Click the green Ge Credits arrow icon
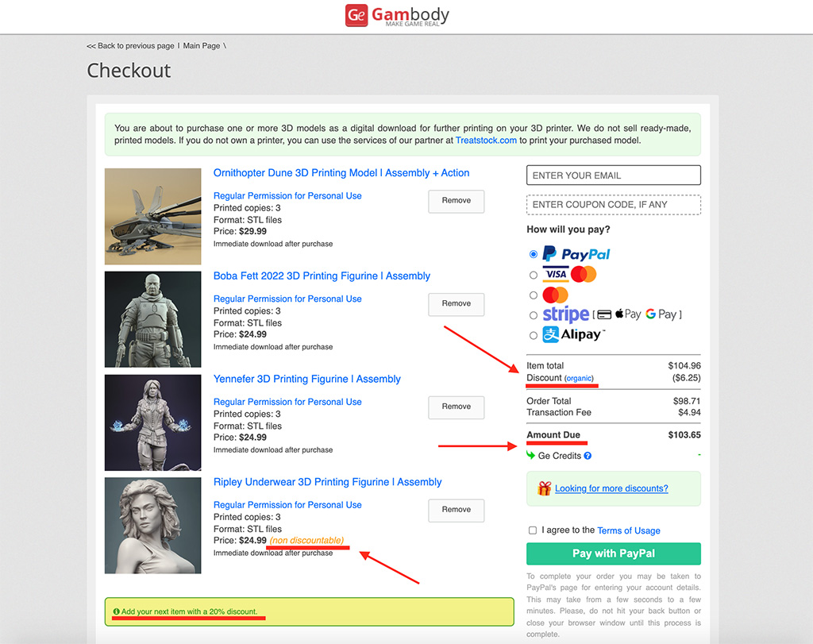The width and height of the screenshot is (813, 644). [x=530, y=455]
